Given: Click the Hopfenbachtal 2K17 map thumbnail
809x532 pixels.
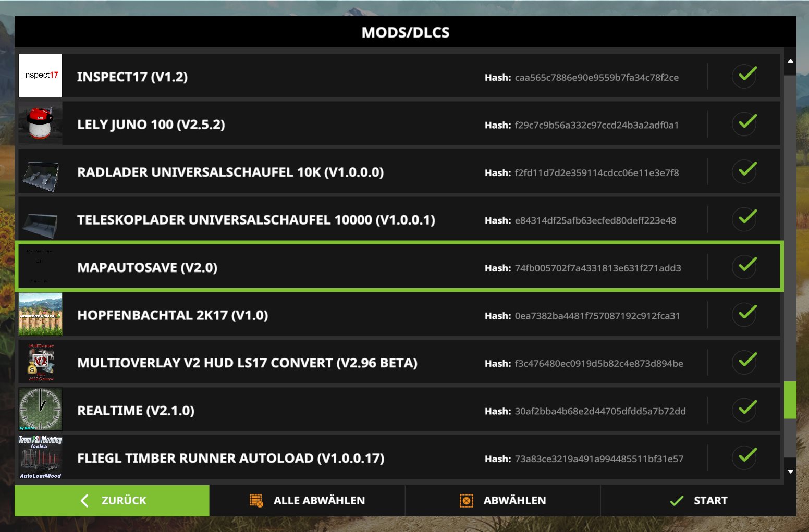Looking at the screenshot, I should 40,314.
